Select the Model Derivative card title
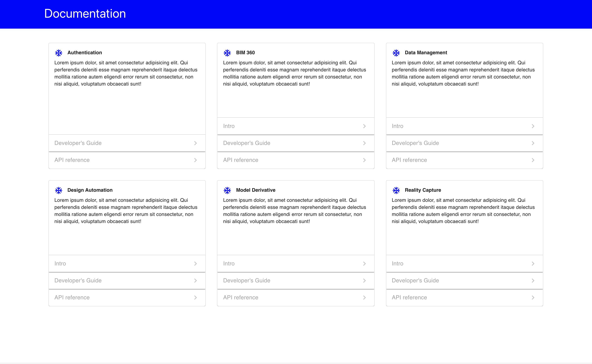The height and width of the screenshot is (364, 592). (x=255, y=190)
